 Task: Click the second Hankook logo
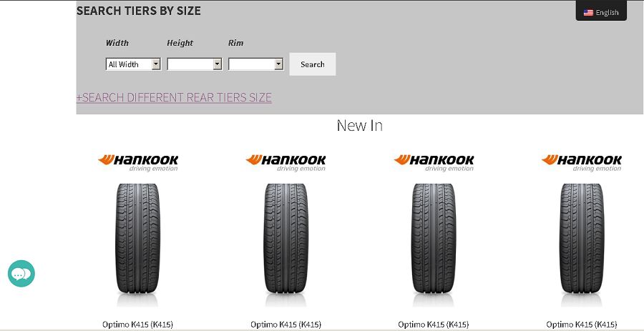coord(286,162)
